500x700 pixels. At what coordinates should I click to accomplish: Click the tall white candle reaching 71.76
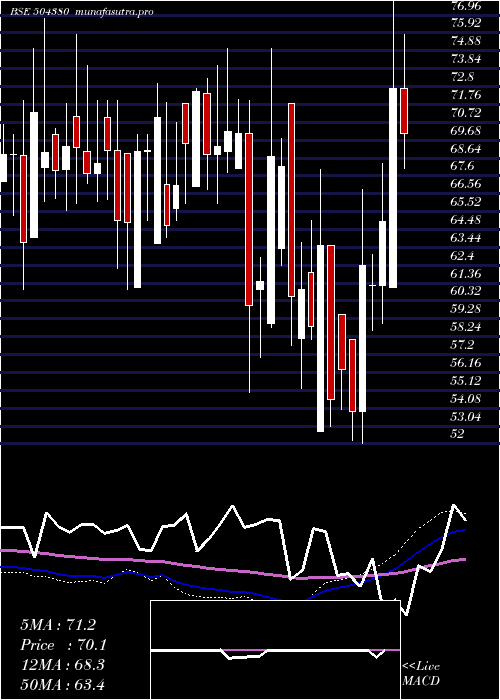[393, 188]
